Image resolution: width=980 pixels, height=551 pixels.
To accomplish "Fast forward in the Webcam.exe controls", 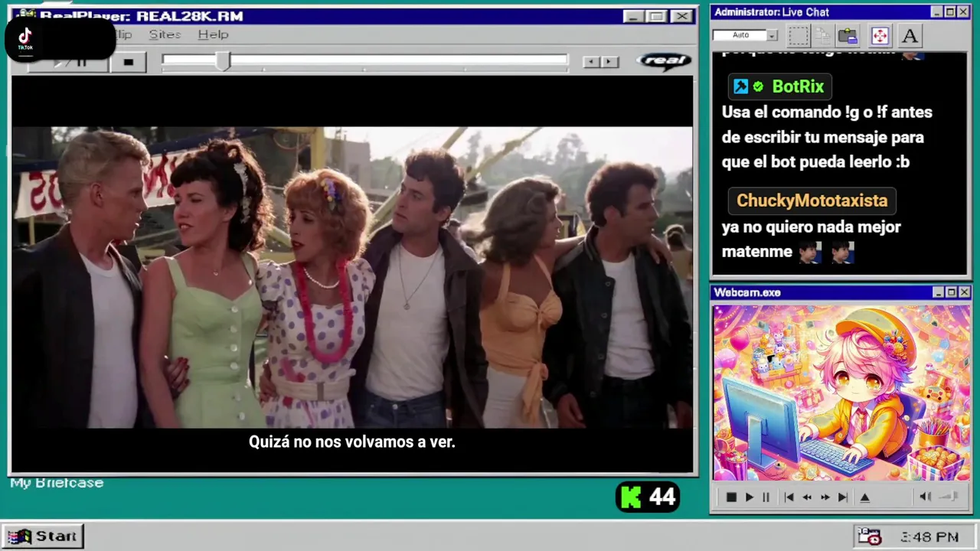I will [x=825, y=497].
